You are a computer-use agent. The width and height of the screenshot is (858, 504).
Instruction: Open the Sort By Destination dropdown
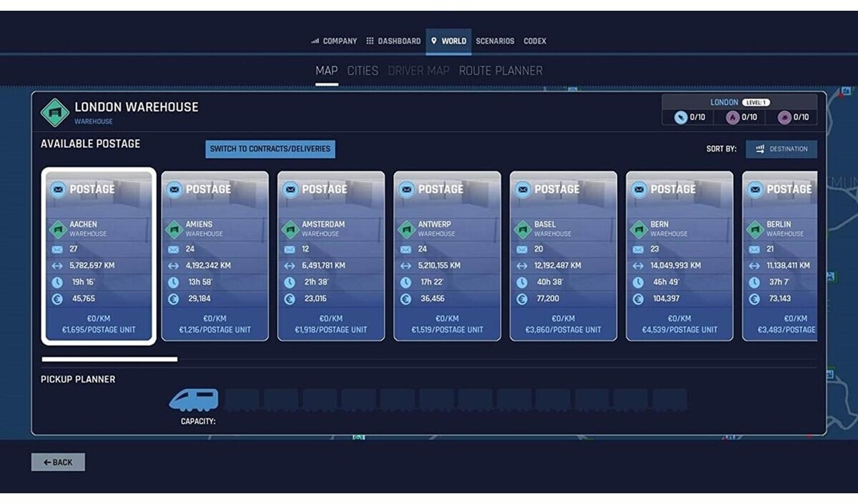click(781, 149)
